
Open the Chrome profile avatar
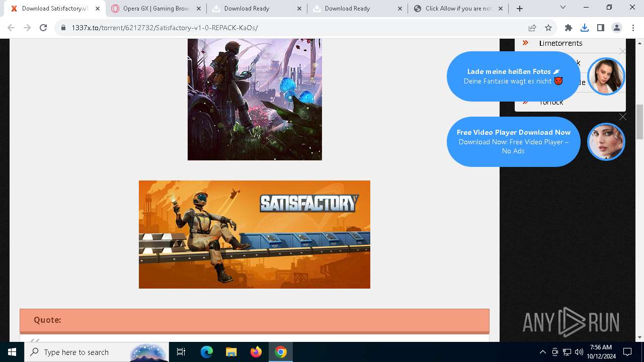617,28
